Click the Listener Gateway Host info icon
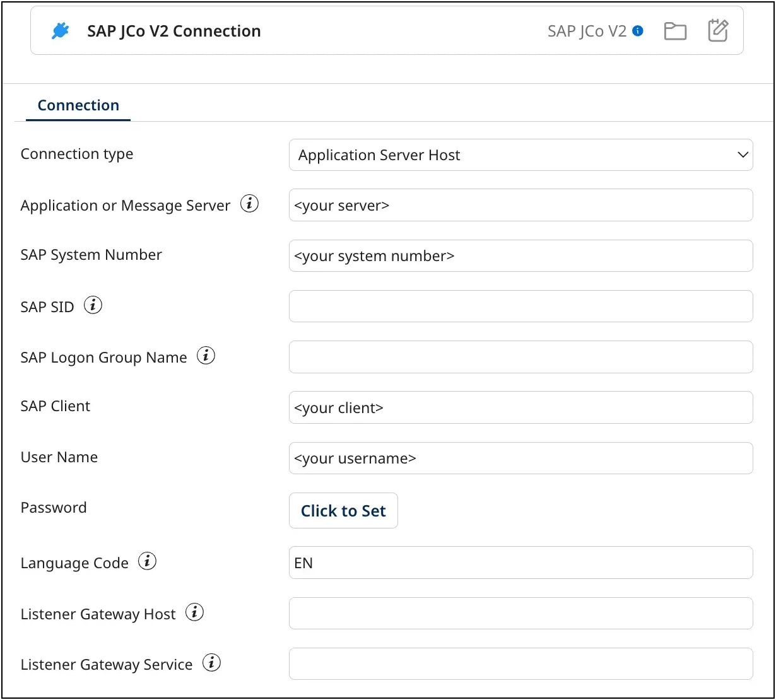Image resolution: width=776 pixels, height=700 pixels. [x=194, y=612]
